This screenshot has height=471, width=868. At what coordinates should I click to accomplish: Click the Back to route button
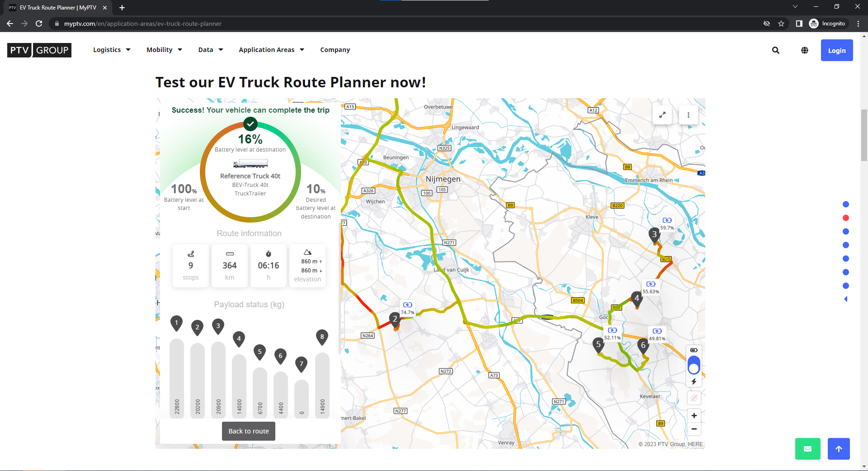point(248,431)
